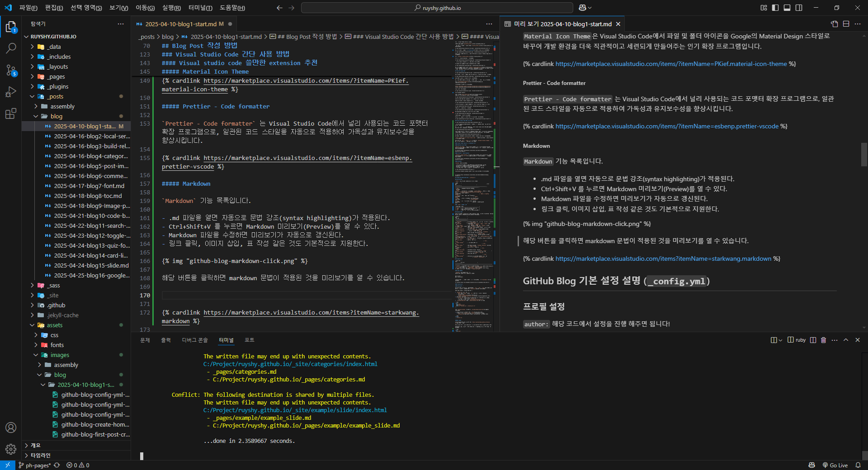Toggle the panel visibility in title bar
The image size is (868, 470).
[x=787, y=8]
